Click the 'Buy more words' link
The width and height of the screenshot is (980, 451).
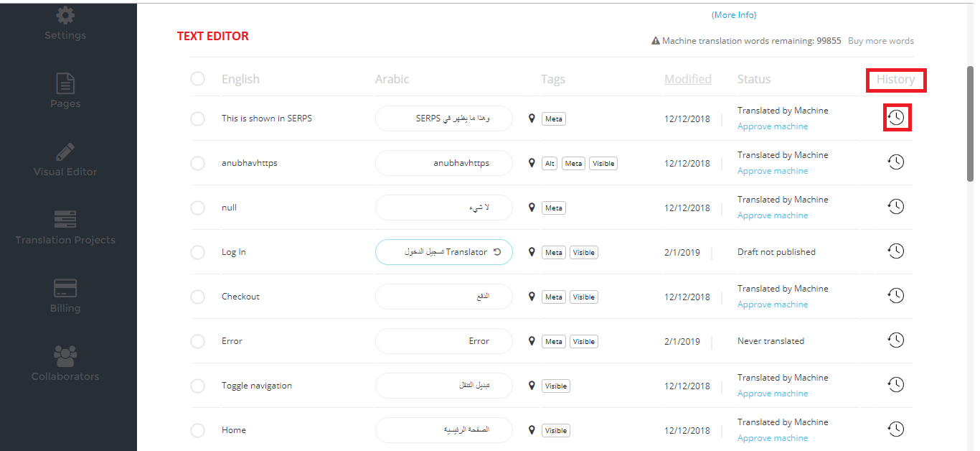click(x=880, y=41)
